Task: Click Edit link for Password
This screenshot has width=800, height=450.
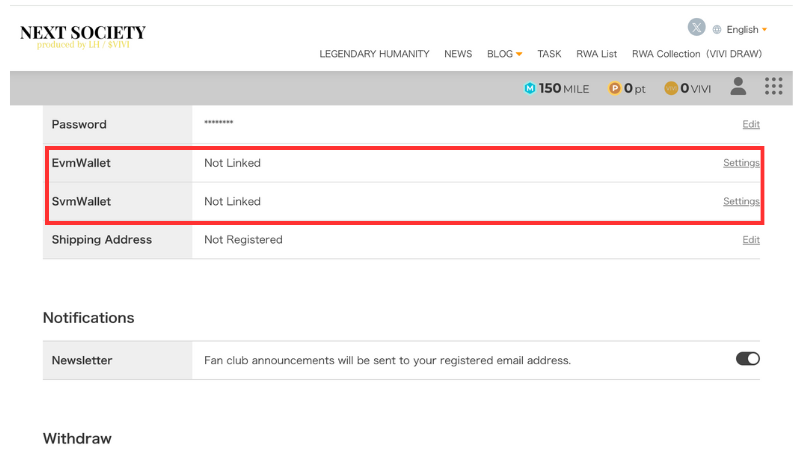Action: 750,125
